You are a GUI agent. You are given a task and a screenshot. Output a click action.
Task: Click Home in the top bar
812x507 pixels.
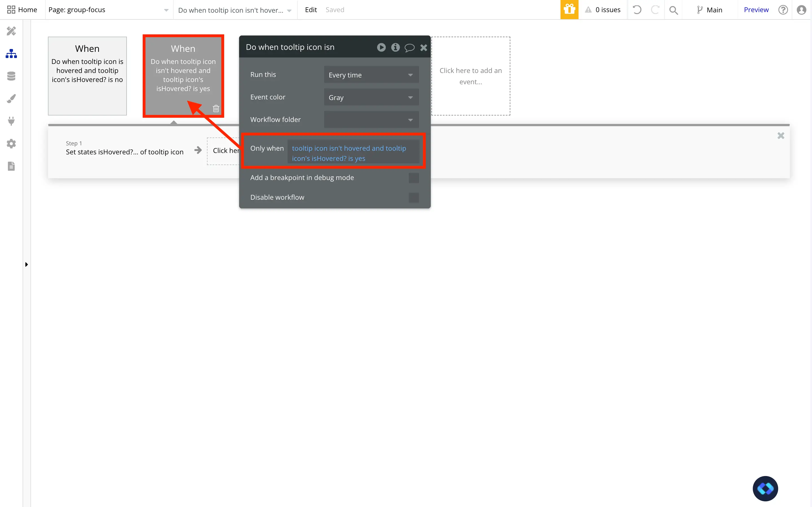22,9
